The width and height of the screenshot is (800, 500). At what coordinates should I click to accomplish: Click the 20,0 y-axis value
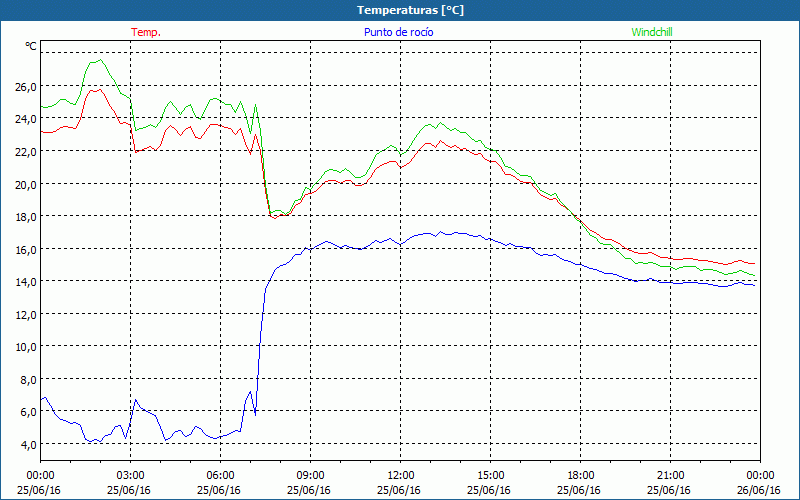[25, 185]
